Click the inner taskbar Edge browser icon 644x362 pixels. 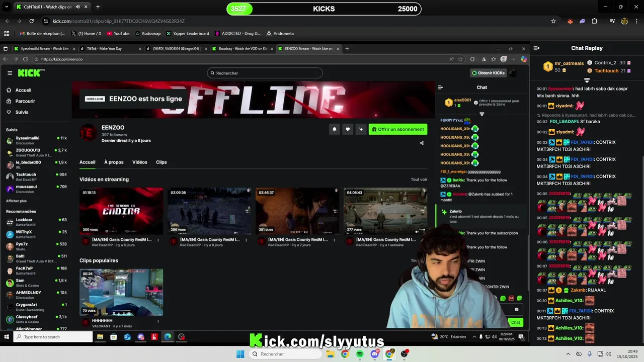coord(168,337)
